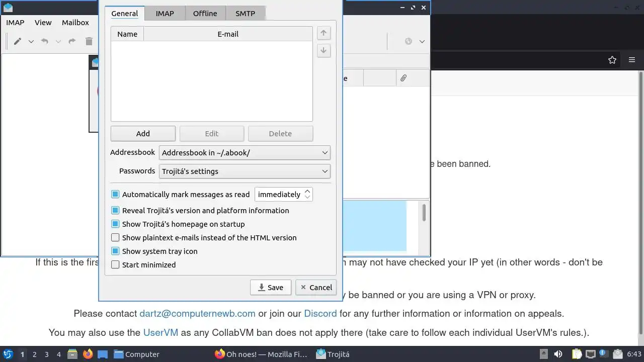Open the Addressbook combo box

[245, 153]
